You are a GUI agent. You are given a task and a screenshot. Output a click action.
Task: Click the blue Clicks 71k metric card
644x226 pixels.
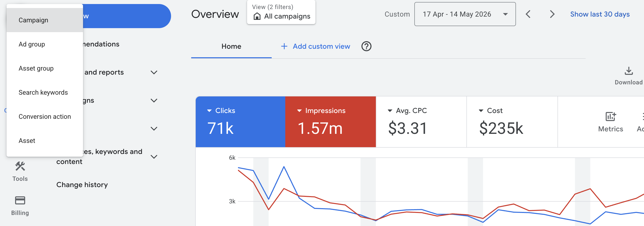click(240, 122)
